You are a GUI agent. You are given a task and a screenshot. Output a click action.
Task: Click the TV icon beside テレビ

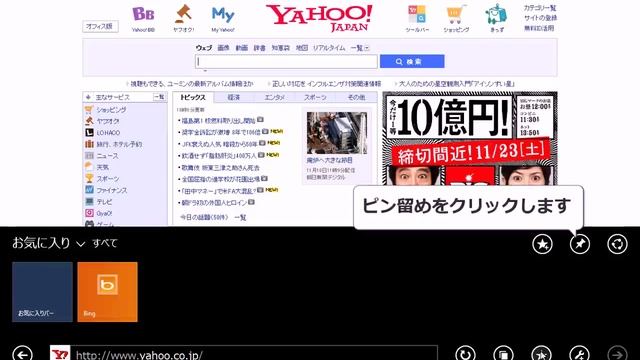(89, 202)
